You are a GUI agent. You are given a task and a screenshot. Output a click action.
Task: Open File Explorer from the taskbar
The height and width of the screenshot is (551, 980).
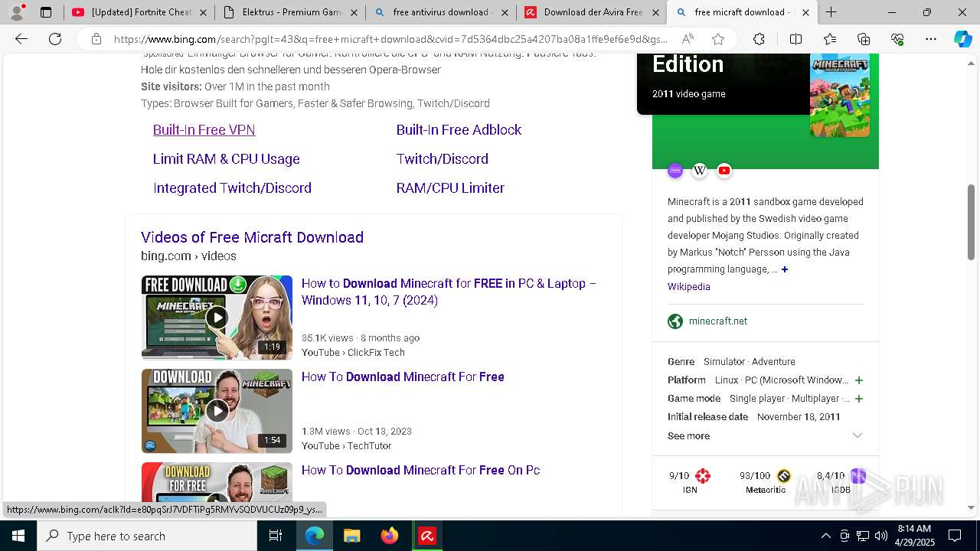pyautogui.click(x=351, y=536)
